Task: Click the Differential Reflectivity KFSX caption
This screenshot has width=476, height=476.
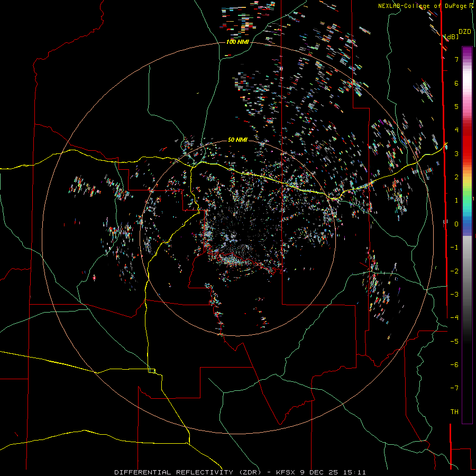Action: point(240,472)
